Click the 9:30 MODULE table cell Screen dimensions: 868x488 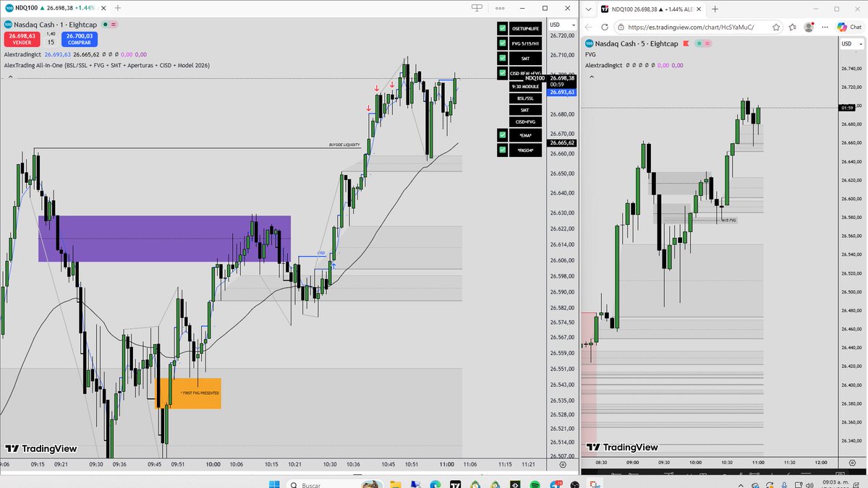coord(526,87)
